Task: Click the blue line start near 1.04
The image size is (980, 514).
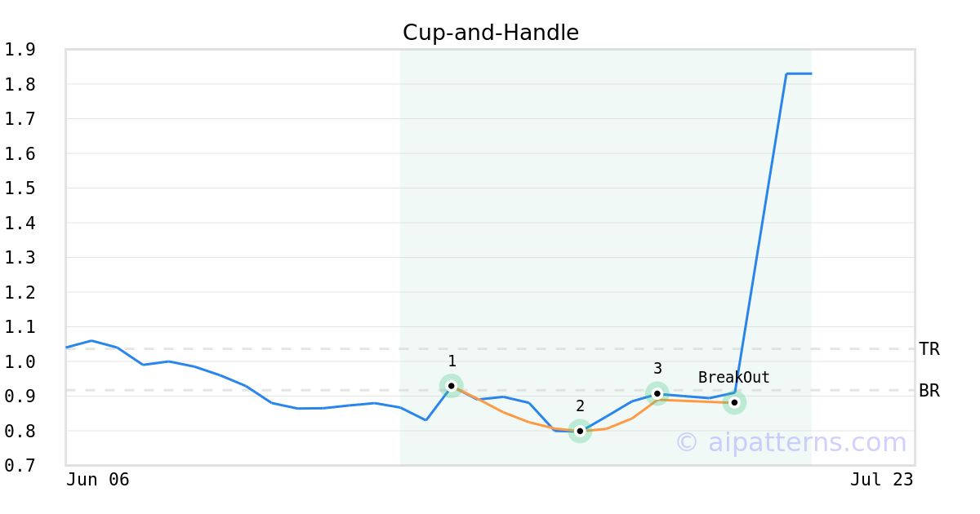Action: coord(67,348)
